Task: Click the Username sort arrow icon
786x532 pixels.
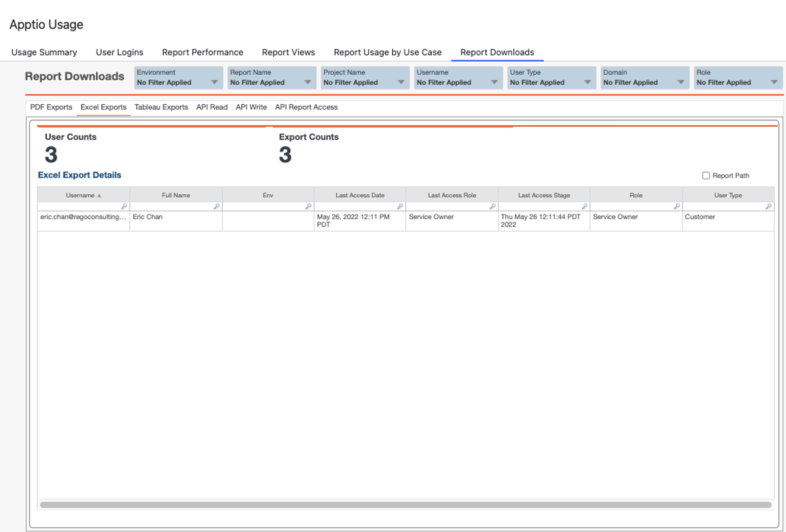Action: (x=99, y=196)
